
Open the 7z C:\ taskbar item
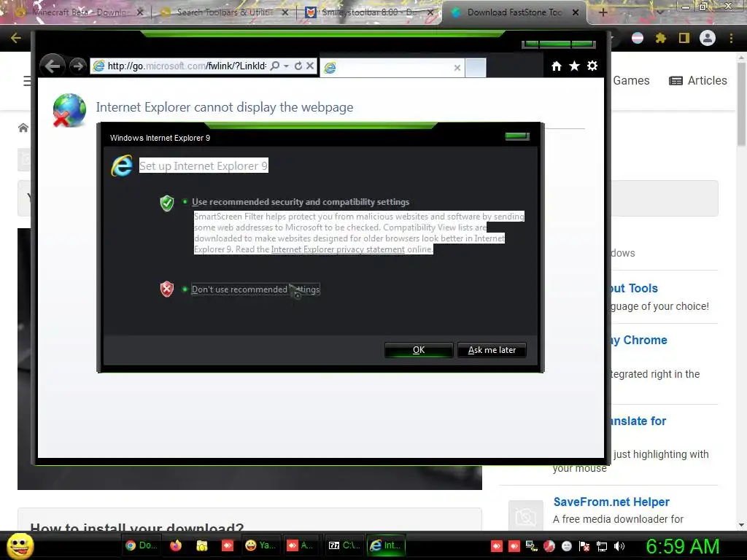click(x=345, y=545)
